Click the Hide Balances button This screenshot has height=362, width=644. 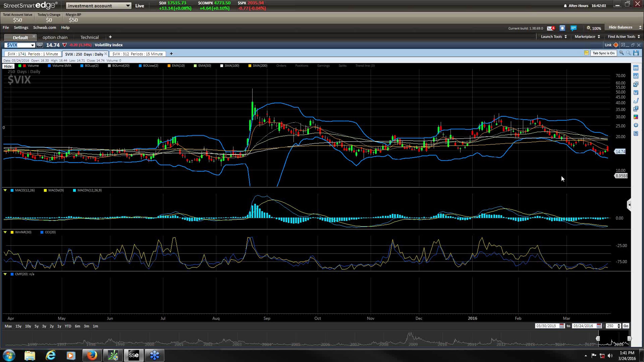coord(620,27)
